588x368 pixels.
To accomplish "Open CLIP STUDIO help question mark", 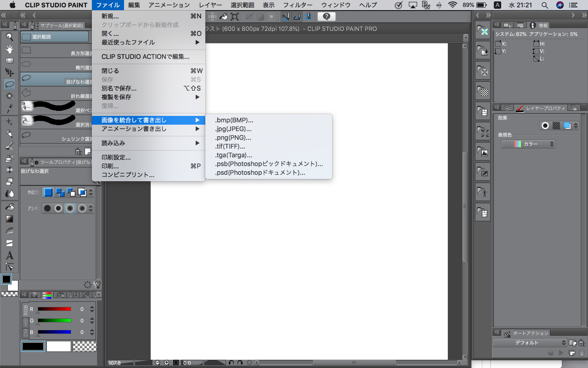I will coord(326,17).
